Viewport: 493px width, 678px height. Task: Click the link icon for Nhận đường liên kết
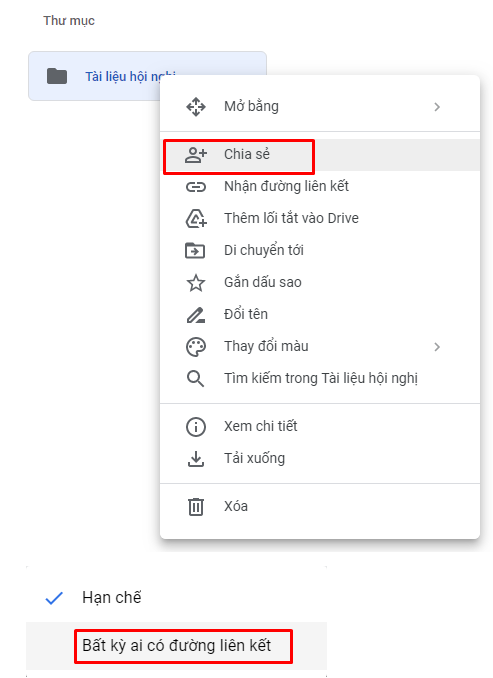pos(196,187)
